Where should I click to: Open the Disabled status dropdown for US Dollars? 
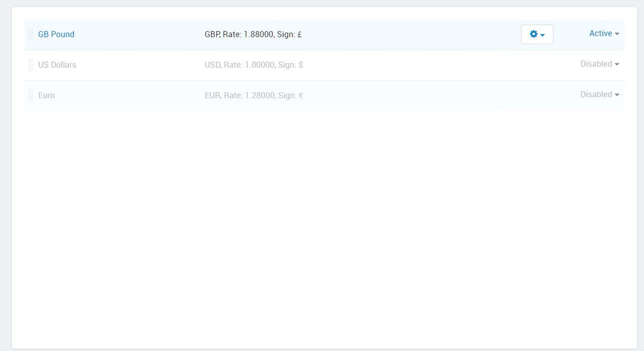coord(600,64)
